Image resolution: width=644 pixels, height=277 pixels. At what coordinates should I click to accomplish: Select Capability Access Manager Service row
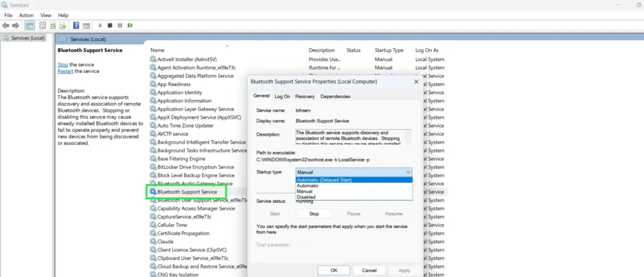tap(196, 209)
